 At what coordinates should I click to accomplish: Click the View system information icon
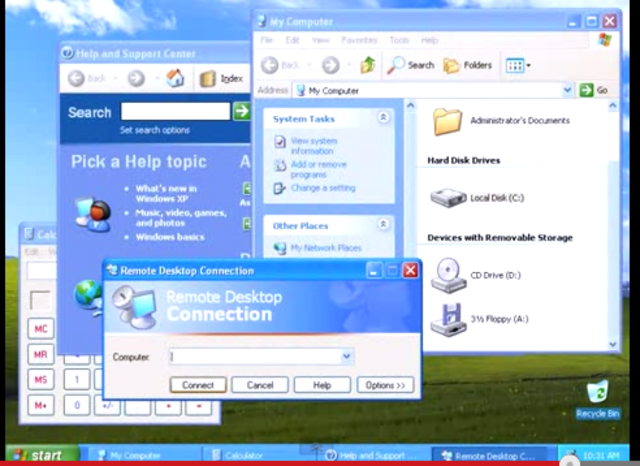click(280, 142)
